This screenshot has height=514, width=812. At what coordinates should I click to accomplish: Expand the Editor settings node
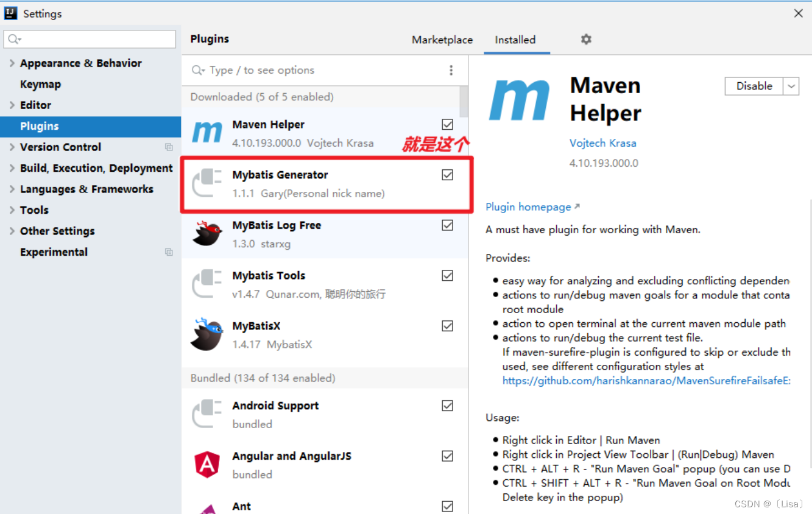click(x=12, y=105)
